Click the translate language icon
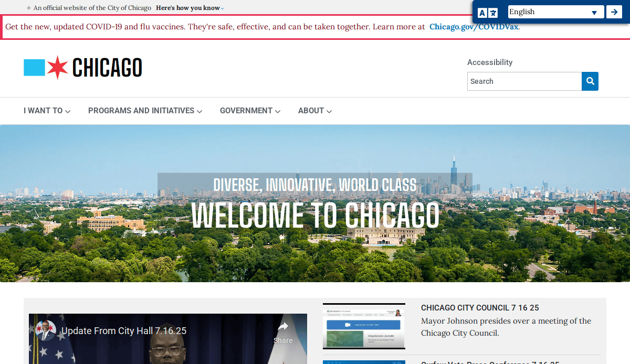 pyautogui.click(x=488, y=13)
